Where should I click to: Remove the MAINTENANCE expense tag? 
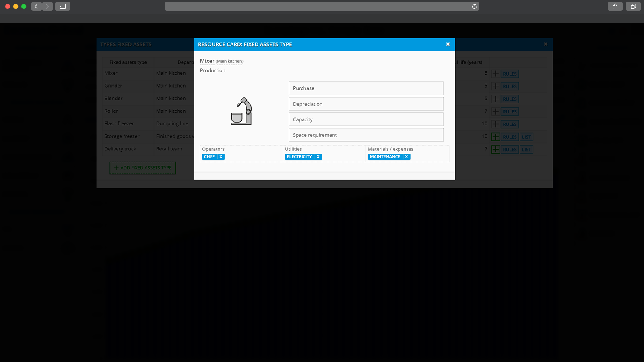(407, 157)
